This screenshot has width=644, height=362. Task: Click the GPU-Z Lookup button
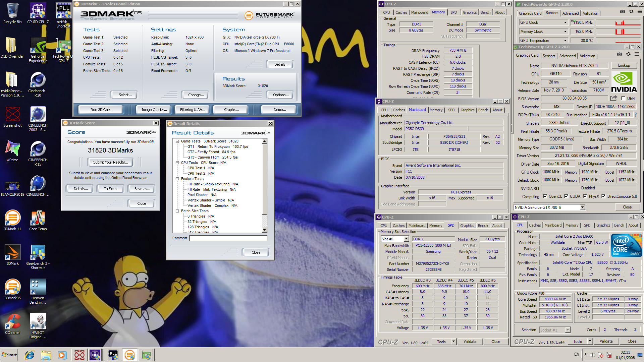pyautogui.click(x=624, y=65)
